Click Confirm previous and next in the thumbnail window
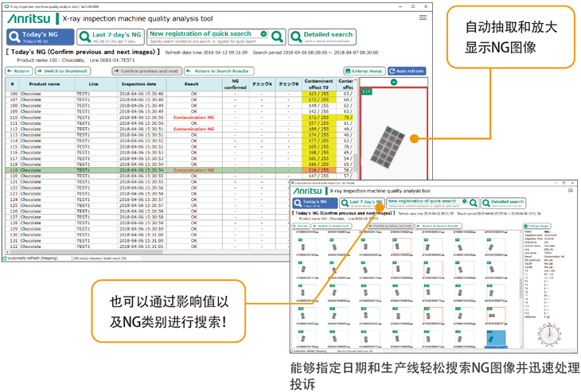581x392 pixels. pyautogui.click(x=392, y=226)
